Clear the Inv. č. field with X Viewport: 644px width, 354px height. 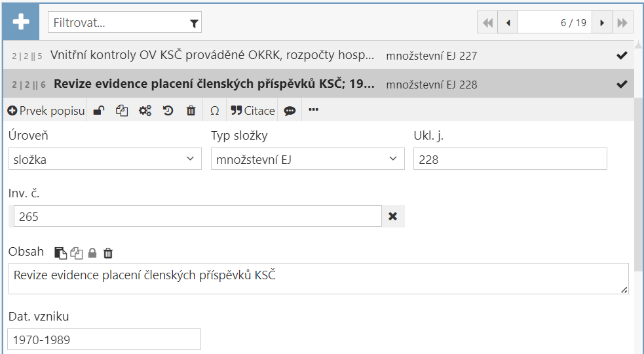pyautogui.click(x=393, y=216)
